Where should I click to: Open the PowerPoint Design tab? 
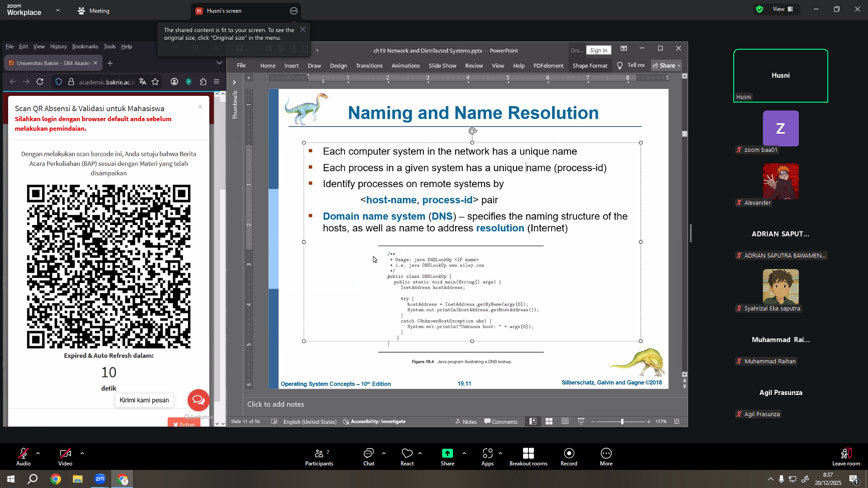pyautogui.click(x=338, y=66)
